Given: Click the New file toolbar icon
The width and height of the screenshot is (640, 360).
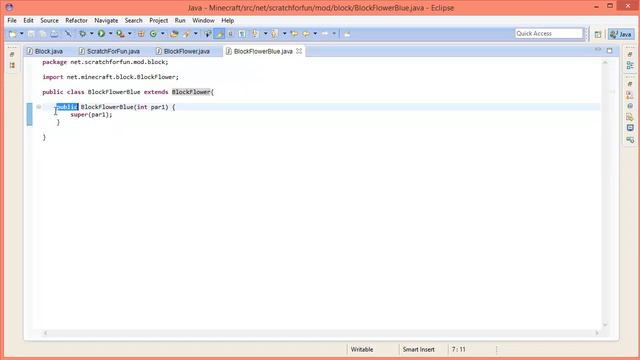Looking at the screenshot, I should click(x=13, y=34).
